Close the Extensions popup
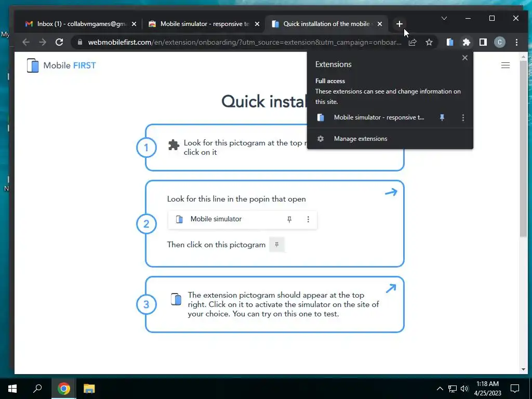This screenshot has height=399, width=532. 465,58
